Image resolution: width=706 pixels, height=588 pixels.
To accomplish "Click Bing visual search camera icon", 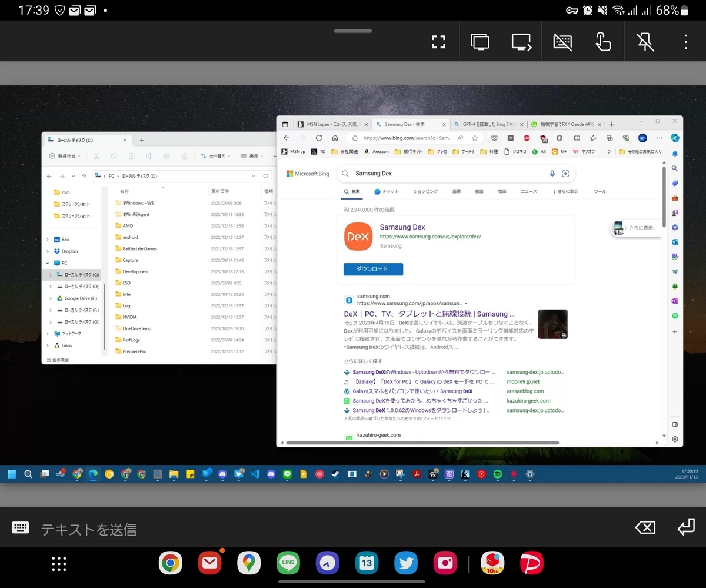I will click(x=565, y=174).
